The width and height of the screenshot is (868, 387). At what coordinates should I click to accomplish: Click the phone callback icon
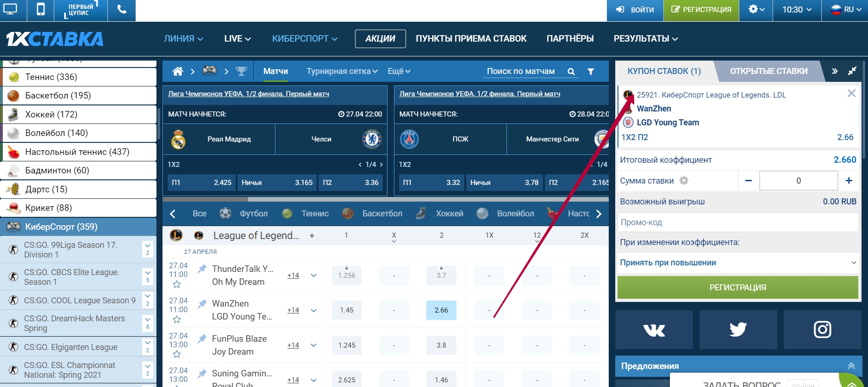click(122, 10)
